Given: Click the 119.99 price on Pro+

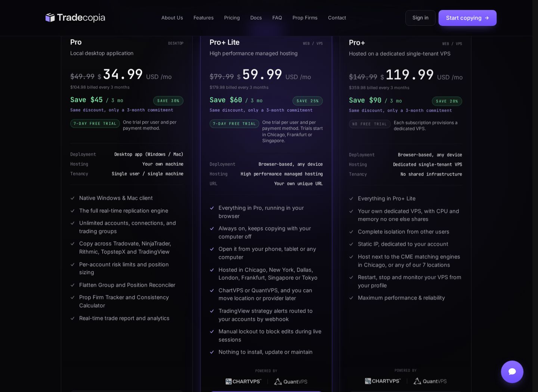Looking at the screenshot, I should tap(409, 75).
